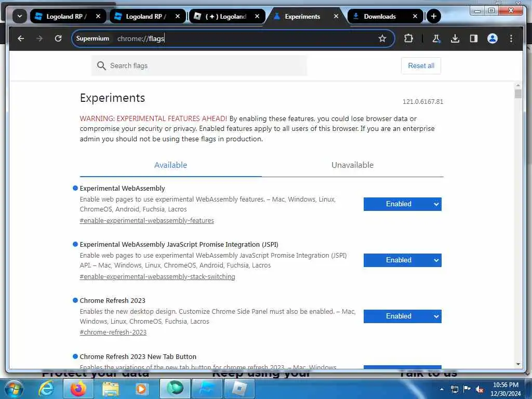Open the Action Center flag tray icon
Screen dimensions: 532x399
(467, 389)
